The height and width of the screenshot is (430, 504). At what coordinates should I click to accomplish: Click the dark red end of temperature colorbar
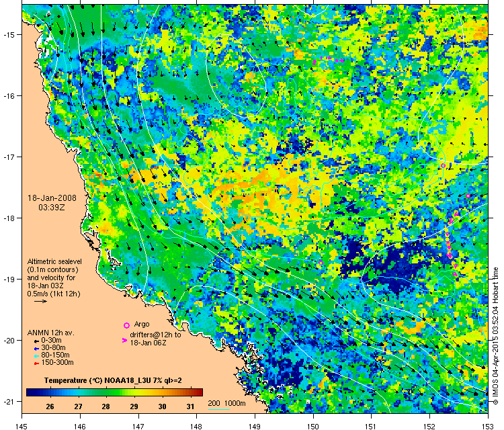(x=199, y=392)
